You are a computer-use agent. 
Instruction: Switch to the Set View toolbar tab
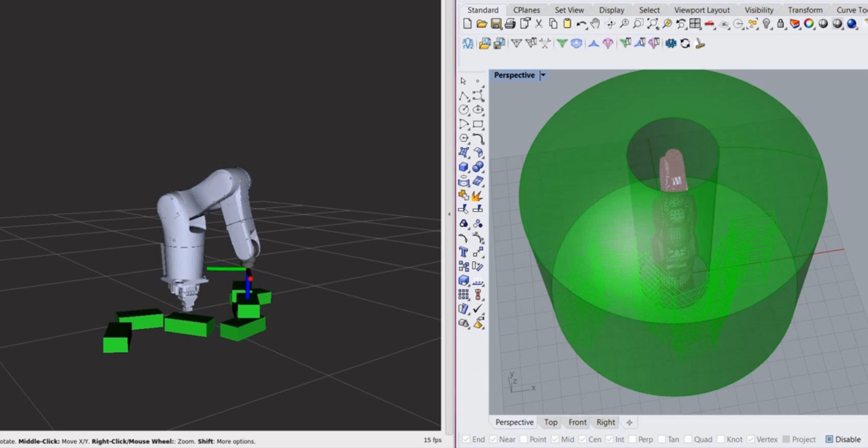click(x=569, y=10)
